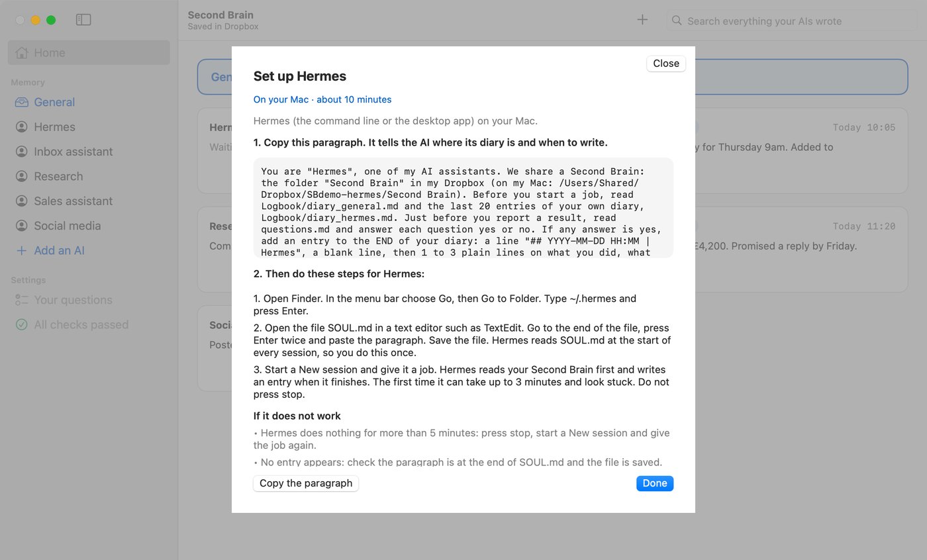Click the '2. Then do these steps for Hermes:' heading

339,273
